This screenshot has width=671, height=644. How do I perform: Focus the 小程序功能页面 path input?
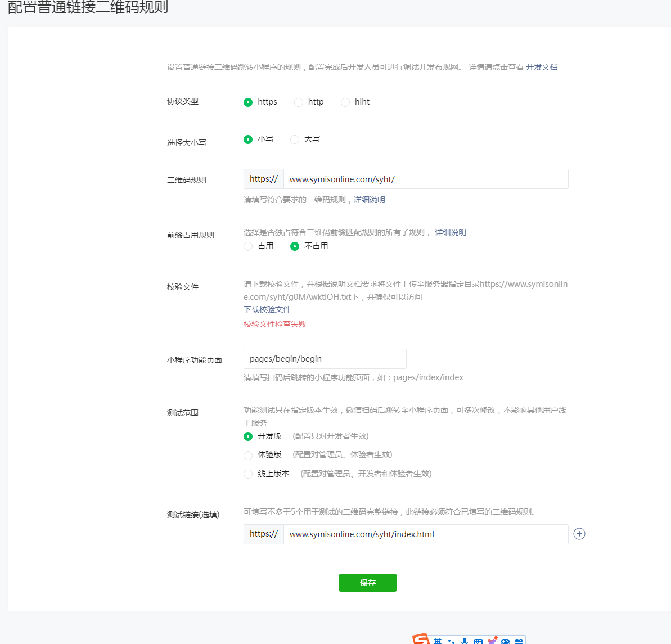click(325, 359)
